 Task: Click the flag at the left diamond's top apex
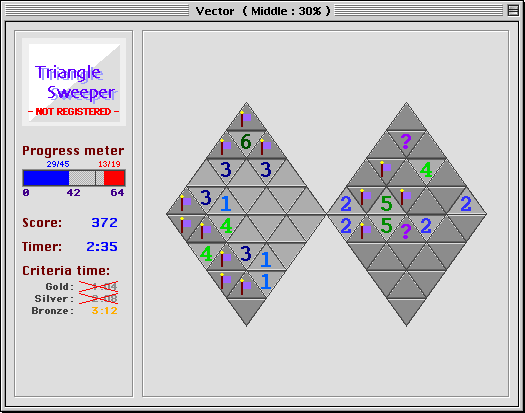(x=246, y=120)
